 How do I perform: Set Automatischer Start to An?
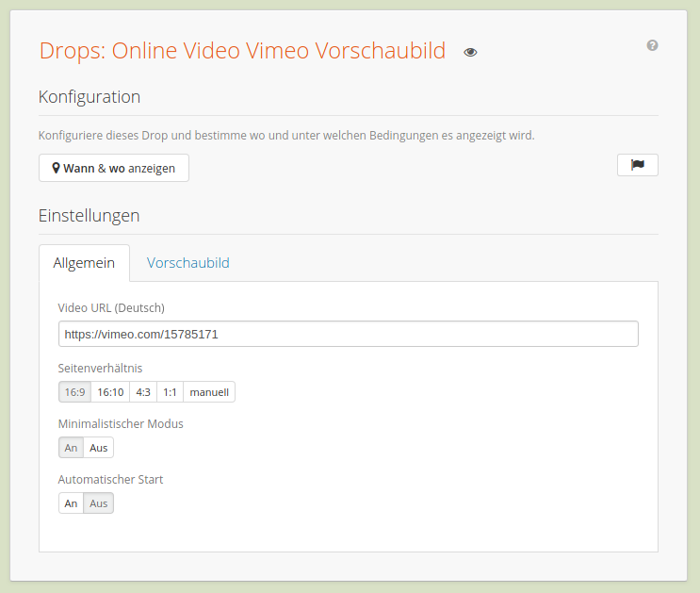[x=71, y=503]
